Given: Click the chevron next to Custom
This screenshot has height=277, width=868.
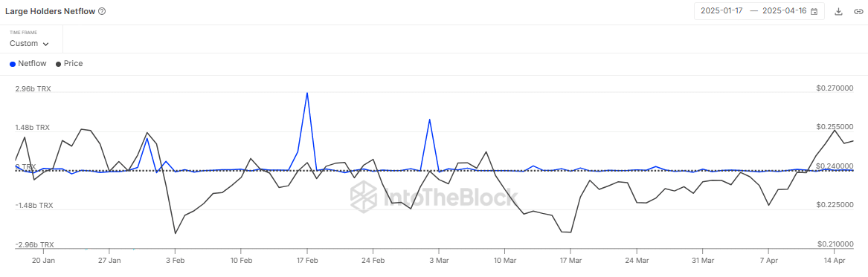Looking at the screenshot, I should coord(45,44).
